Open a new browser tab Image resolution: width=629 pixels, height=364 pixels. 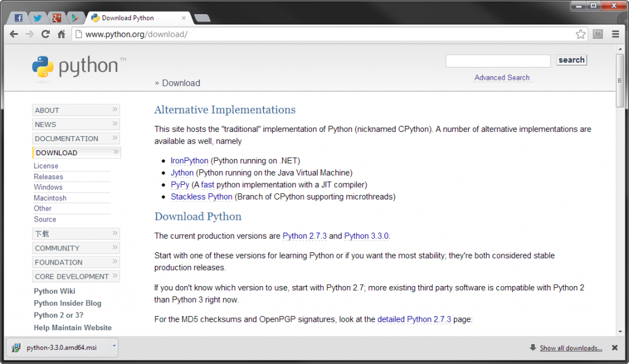coord(202,18)
